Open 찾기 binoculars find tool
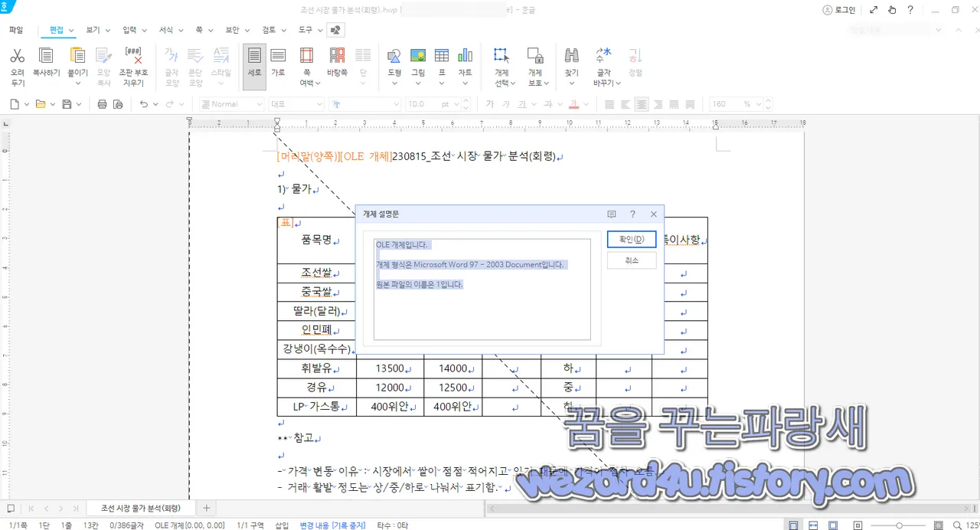 coord(571,56)
